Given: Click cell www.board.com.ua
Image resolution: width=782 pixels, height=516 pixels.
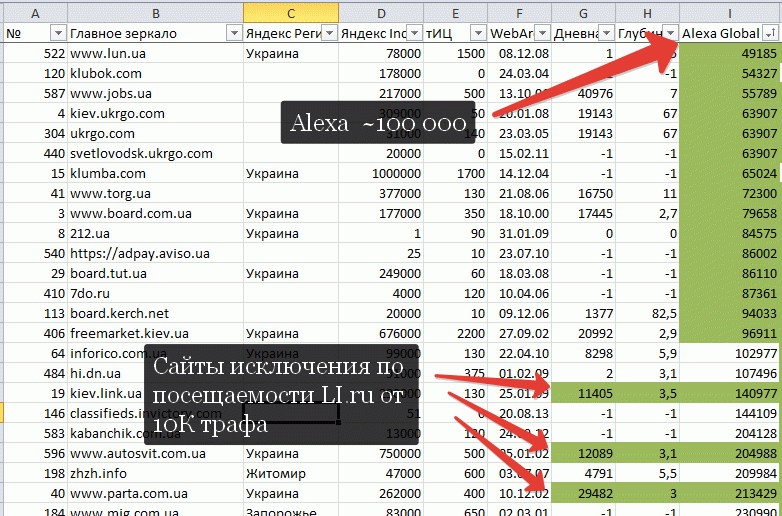Looking at the screenshot, I should 156,213.
